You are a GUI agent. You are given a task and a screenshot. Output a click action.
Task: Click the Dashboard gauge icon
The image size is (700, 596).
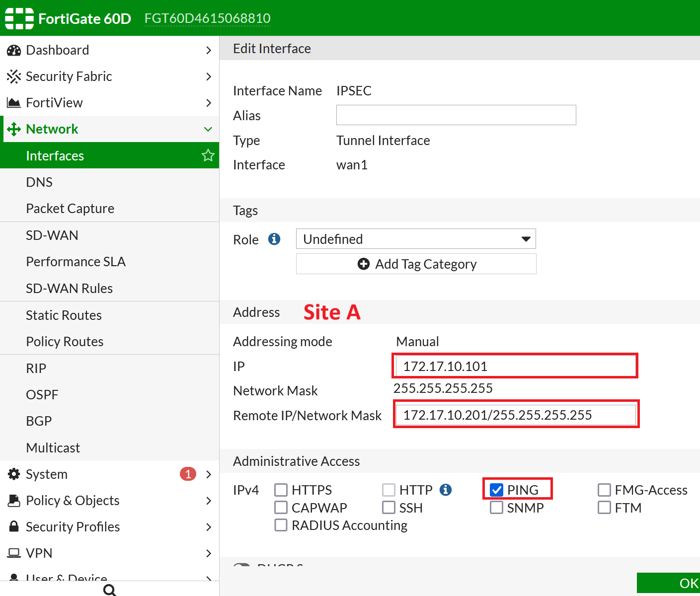tap(14, 50)
